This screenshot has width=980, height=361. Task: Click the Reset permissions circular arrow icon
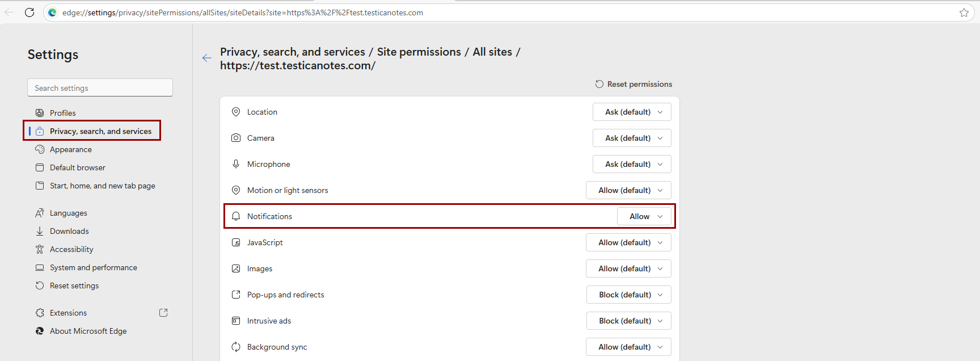pyautogui.click(x=599, y=84)
